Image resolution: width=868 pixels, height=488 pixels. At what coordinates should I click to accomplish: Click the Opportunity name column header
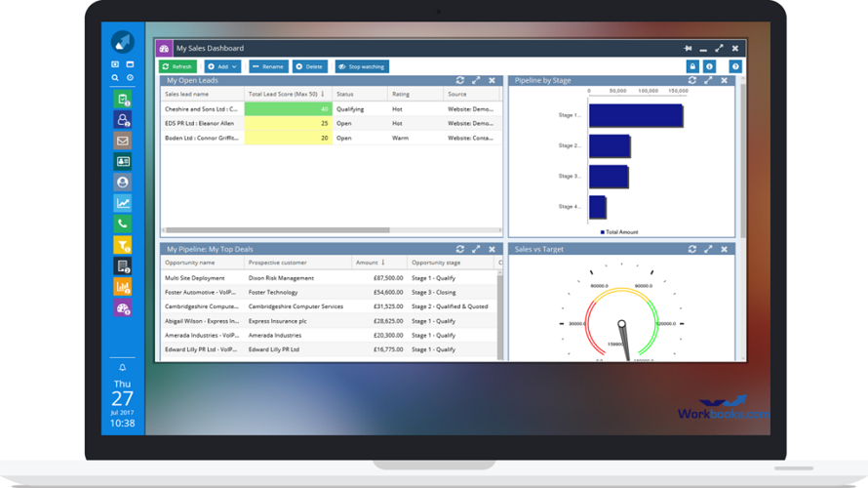point(203,263)
